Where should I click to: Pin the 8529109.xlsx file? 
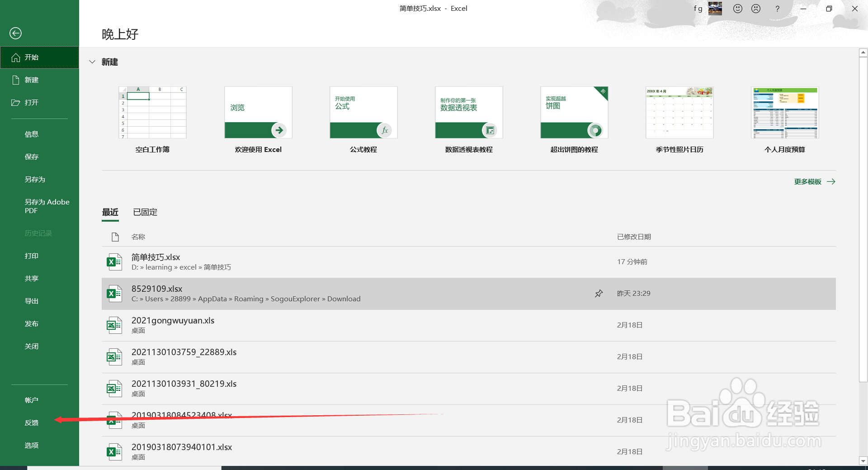point(599,294)
